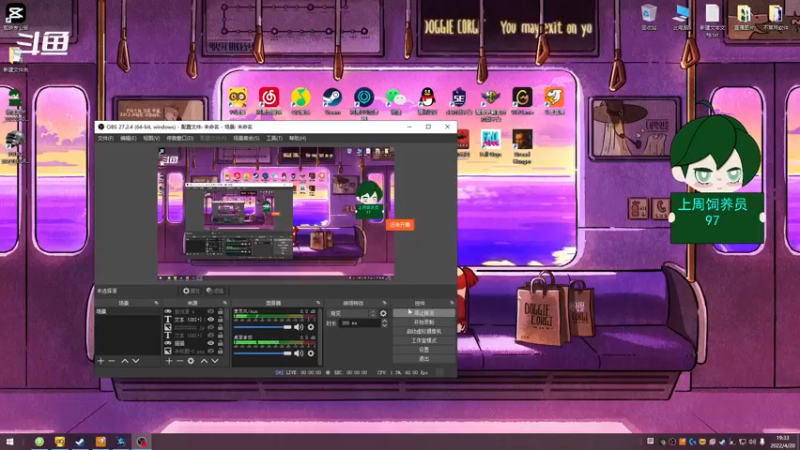Pop out the scenes dock panel
This screenshot has height=450, width=800.
coord(157,303)
